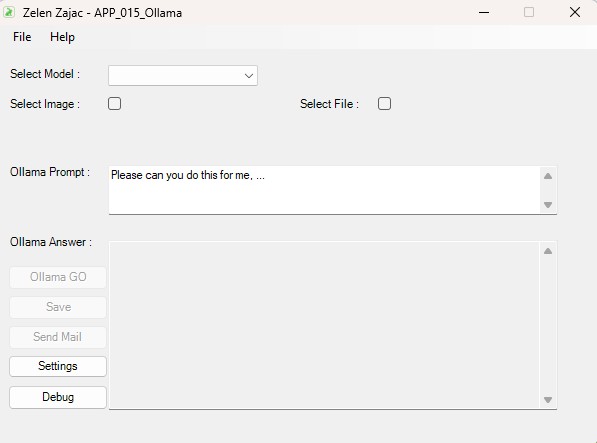597x443 pixels.
Task: Close the APP_015_Ollama window
Action: click(x=575, y=12)
